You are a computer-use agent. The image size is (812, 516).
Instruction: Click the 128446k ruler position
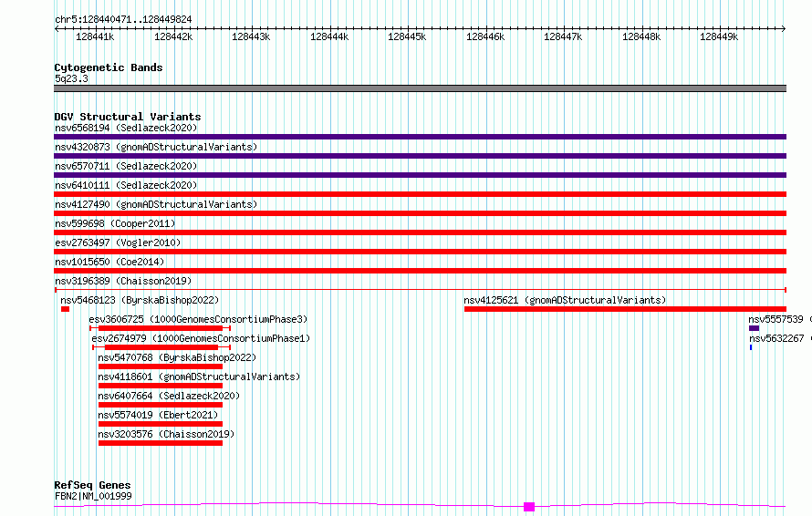point(484,36)
